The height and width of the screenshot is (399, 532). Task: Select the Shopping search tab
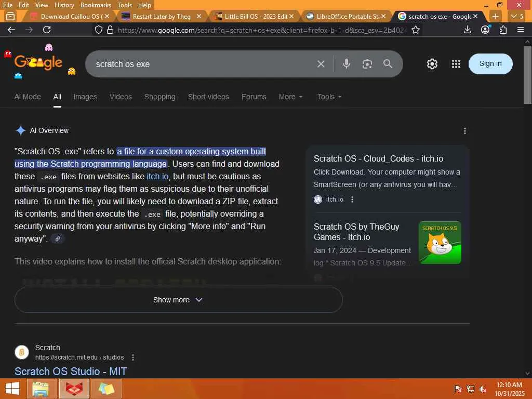[x=160, y=97]
